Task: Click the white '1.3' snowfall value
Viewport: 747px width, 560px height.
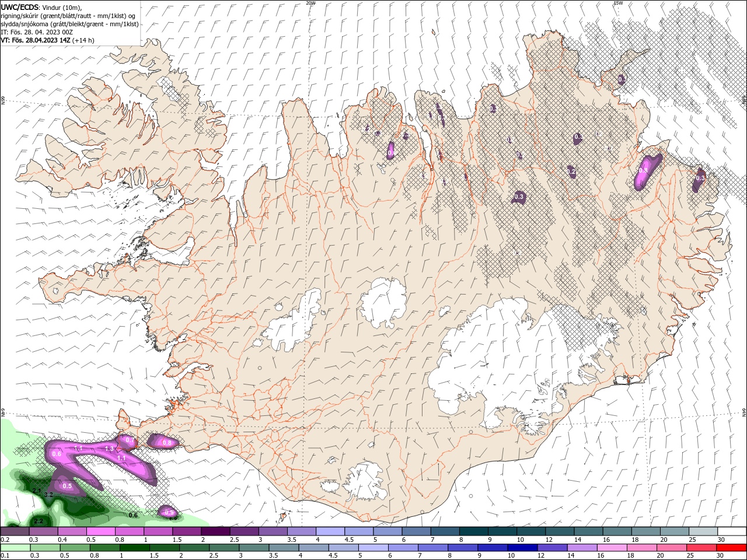Action: coord(109,449)
